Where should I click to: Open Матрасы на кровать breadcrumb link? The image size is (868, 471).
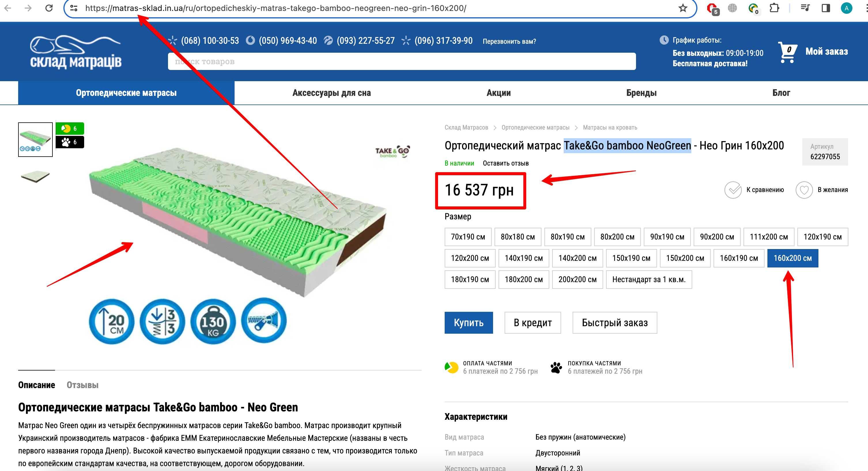point(610,128)
